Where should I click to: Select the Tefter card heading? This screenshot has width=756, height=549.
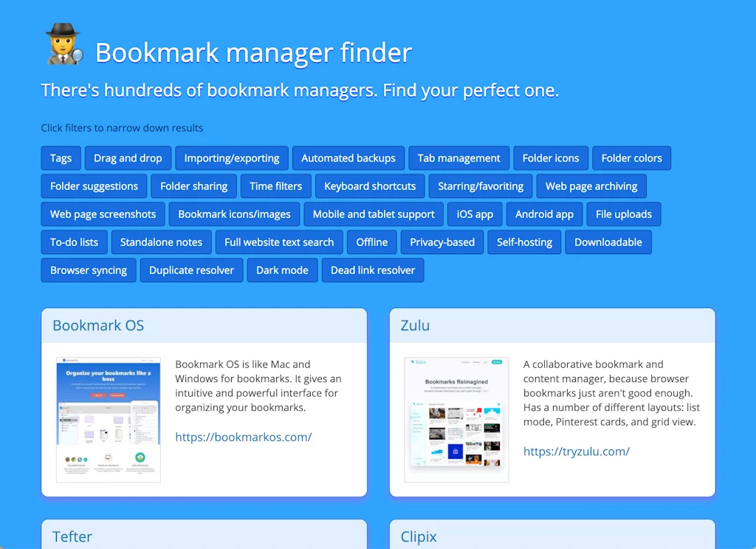pyautogui.click(x=72, y=536)
